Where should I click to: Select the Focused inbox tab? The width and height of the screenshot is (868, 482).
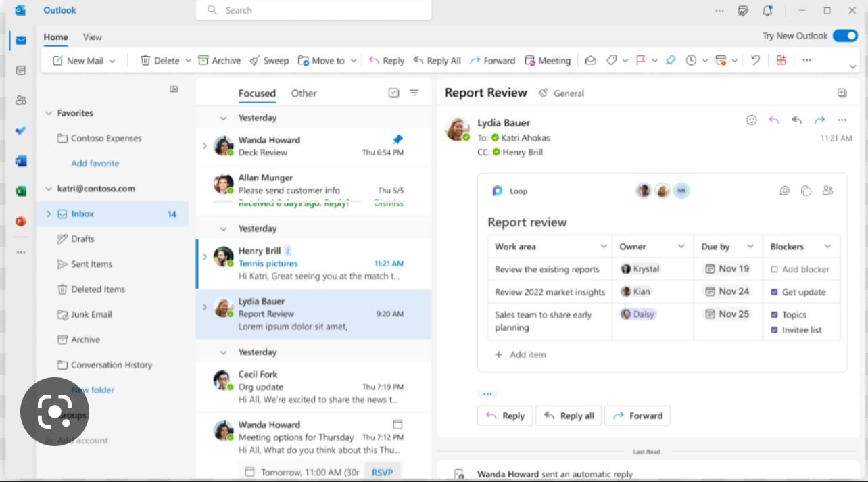click(x=257, y=93)
